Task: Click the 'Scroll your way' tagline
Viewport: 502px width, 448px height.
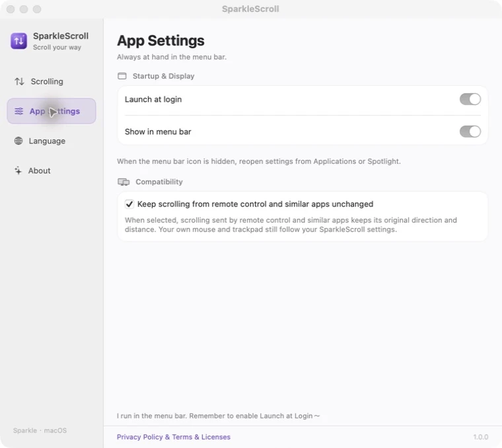Action: click(57, 48)
